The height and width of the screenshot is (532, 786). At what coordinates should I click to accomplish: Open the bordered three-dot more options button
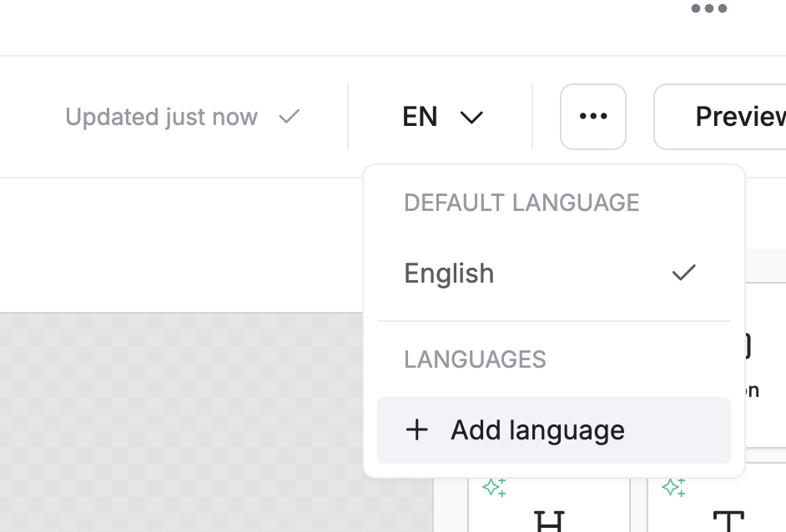pyautogui.click(x=593, y=117)
